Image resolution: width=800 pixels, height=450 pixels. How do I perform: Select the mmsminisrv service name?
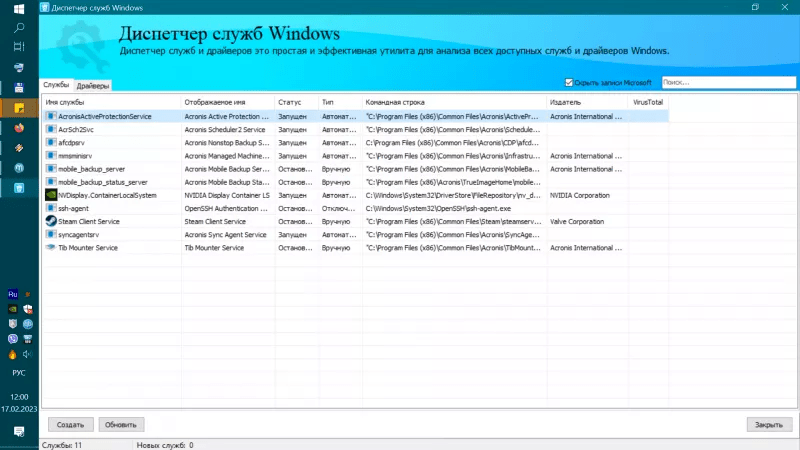pyautogui.click(x=75, y=156)
